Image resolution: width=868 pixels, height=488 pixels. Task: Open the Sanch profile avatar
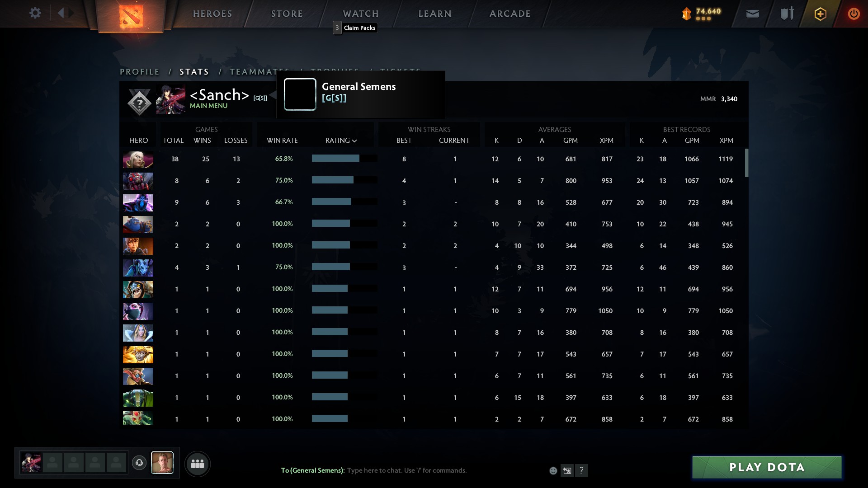point(170,99)
